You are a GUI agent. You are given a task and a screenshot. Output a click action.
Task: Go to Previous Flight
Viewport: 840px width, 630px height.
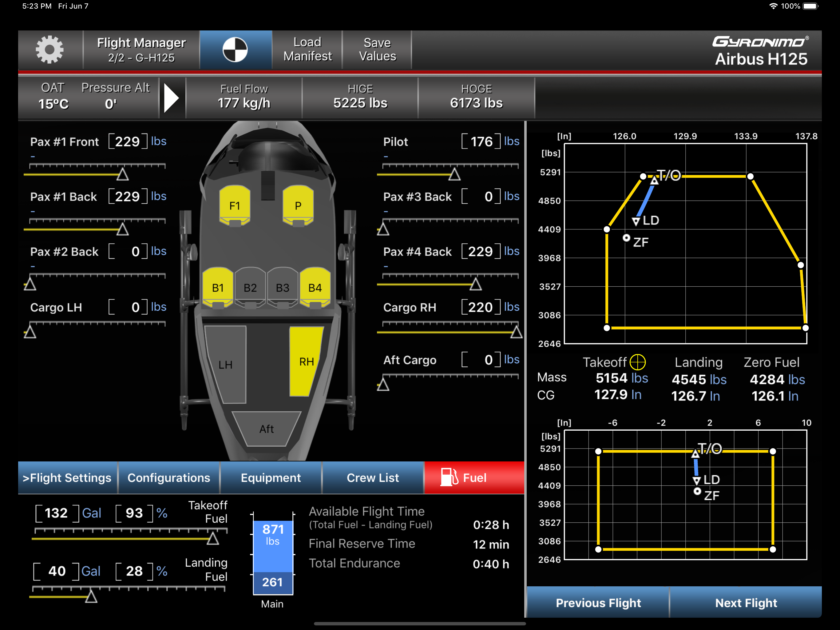click(598, 603)
